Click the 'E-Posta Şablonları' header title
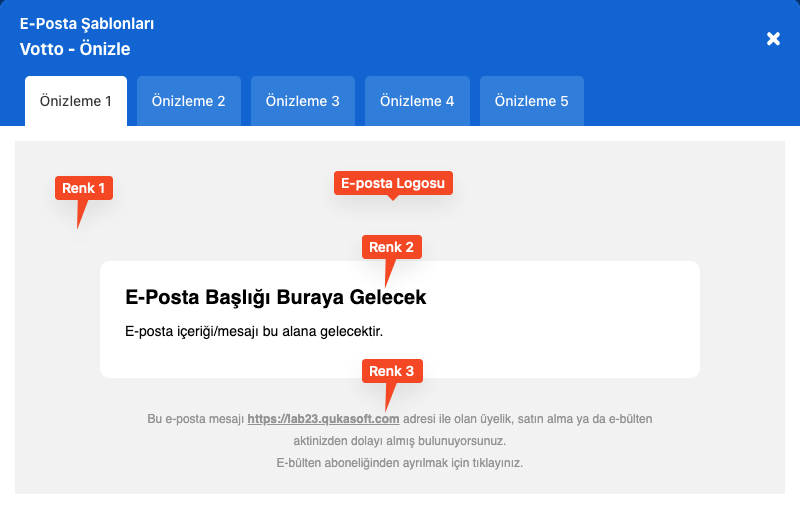Screen dimensions: 800x507 click(x=87, y=24)
